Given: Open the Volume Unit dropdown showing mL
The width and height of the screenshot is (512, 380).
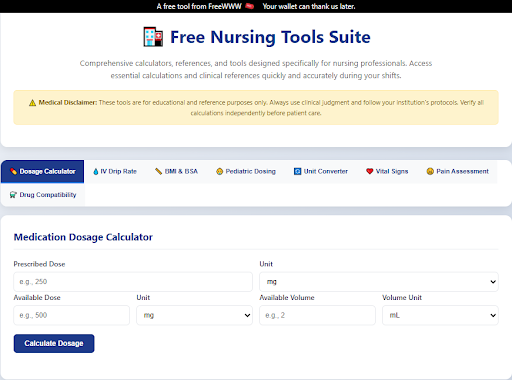Looking at the screenshot, I should [x=440, y=315].
